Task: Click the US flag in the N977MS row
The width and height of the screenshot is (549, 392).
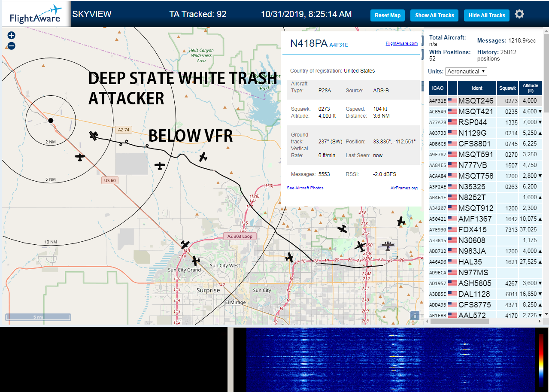Action: [x=452, y=273]
